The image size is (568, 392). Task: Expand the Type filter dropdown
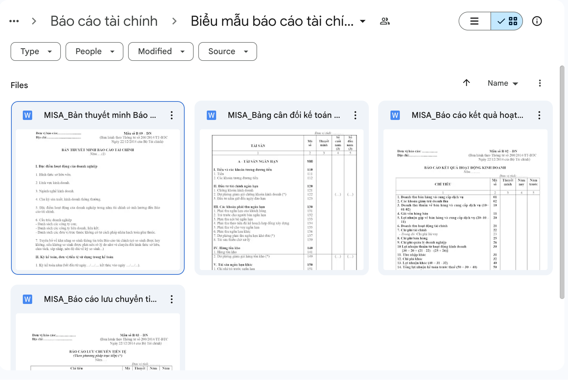(36, 51)
